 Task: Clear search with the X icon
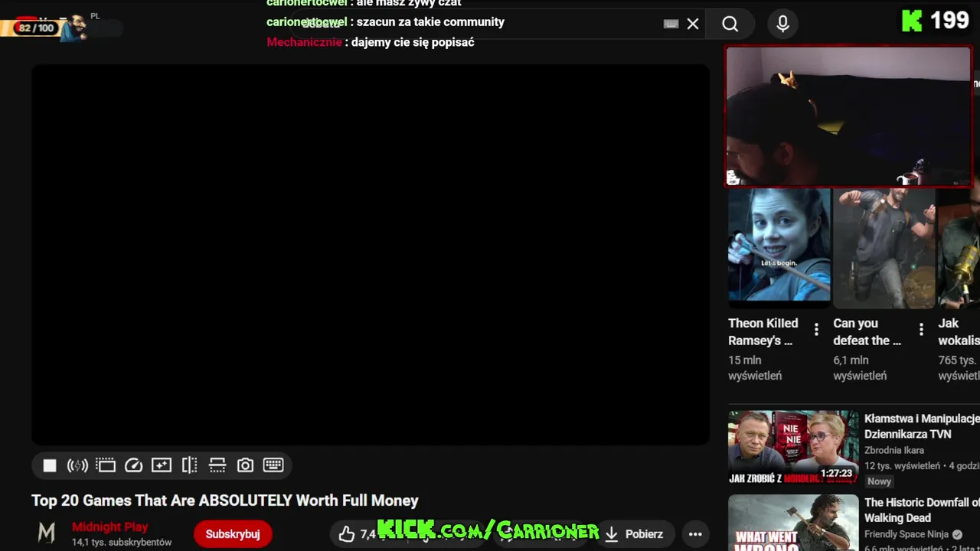pos(693,24)
